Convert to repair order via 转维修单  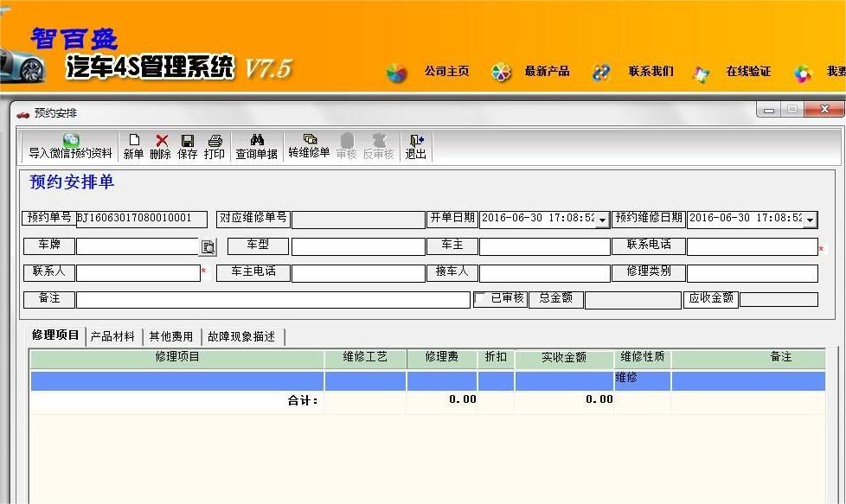point(309,146)
